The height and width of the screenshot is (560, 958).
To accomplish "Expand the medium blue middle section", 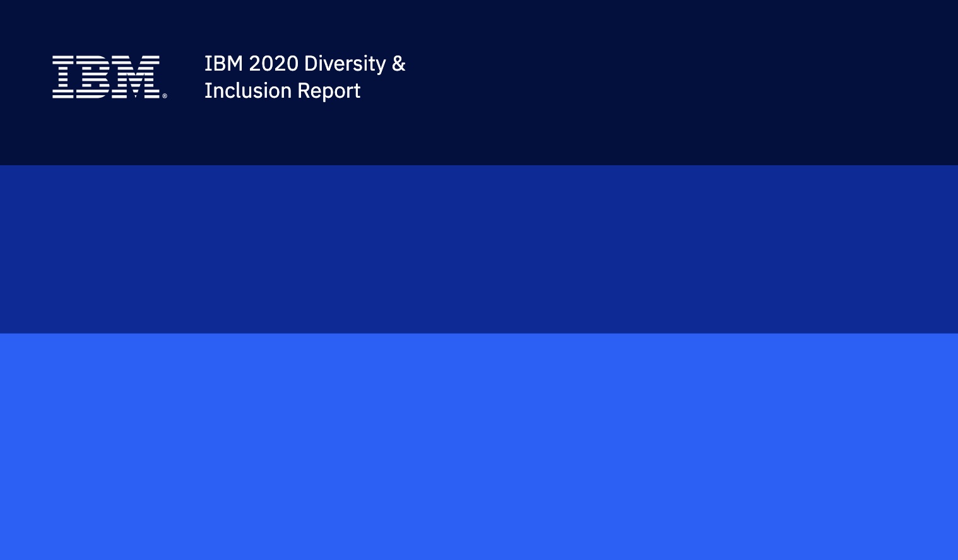I will tap(480, 249).
